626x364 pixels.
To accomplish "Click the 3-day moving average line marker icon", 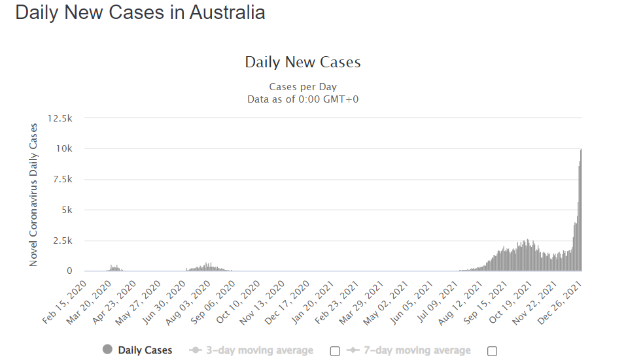I will (x=195, y=350).
